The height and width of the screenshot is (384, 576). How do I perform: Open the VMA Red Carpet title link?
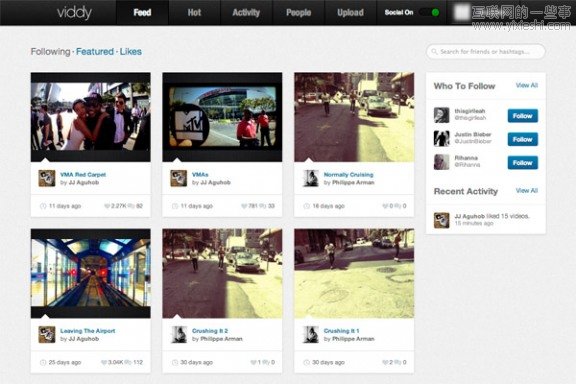point(83,175)
